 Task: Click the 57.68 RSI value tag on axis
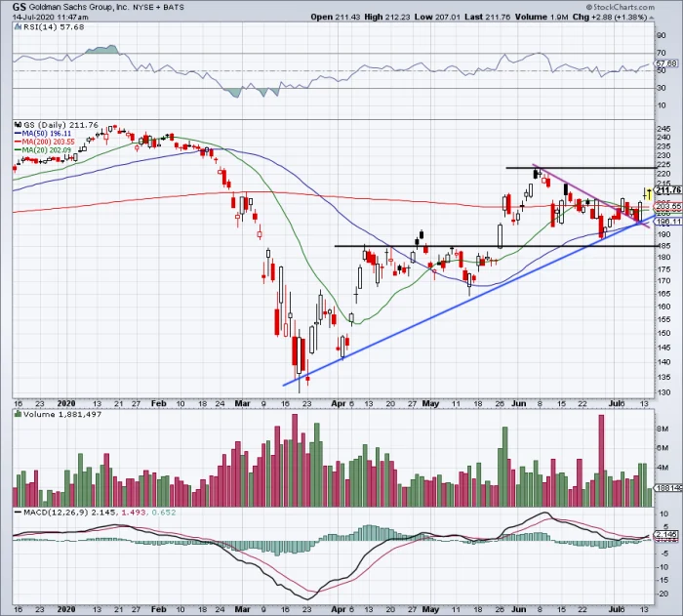click(666, 63)
